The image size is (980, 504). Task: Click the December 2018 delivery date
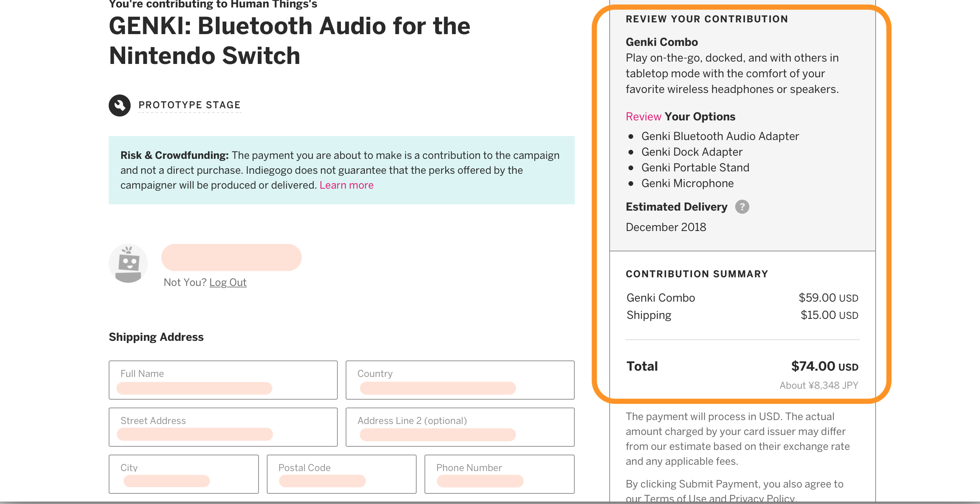pos(666,227)
